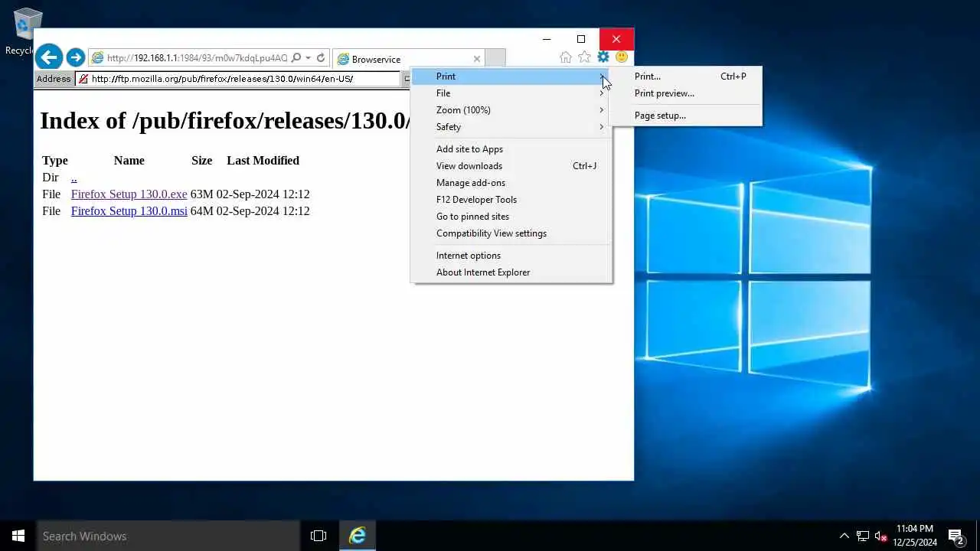Select the Browservice tab
980x551 pixels.
409,59
